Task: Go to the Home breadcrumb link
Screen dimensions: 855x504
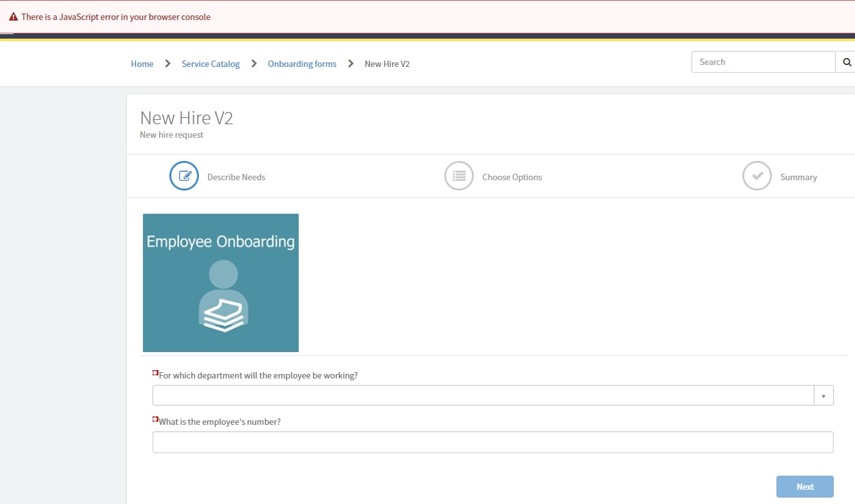Action: click(142, 64)
